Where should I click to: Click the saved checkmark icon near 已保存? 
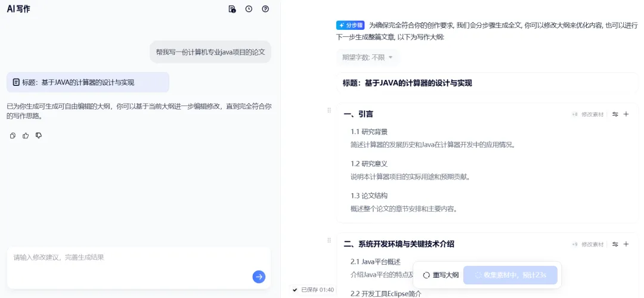coord(295,290)
